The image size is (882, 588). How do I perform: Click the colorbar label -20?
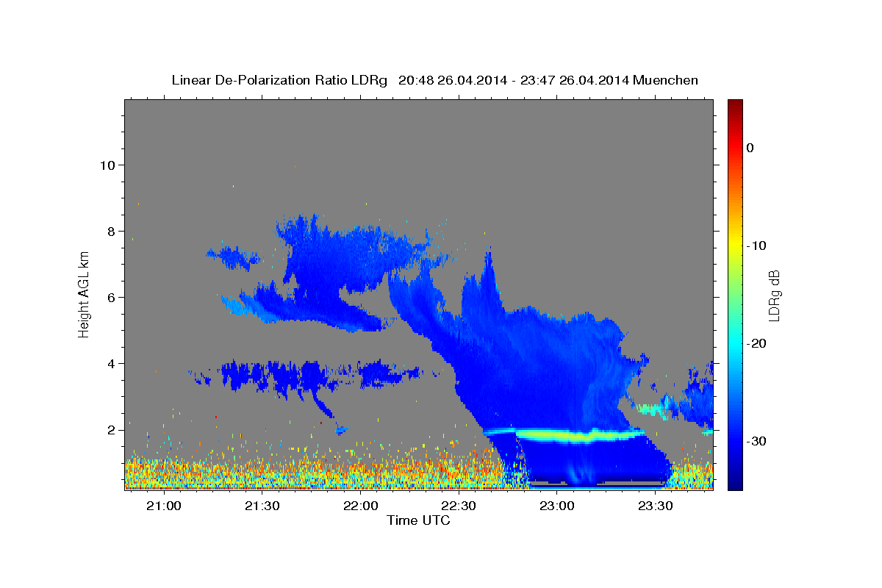pyautogui.click(x=756, y=343)
